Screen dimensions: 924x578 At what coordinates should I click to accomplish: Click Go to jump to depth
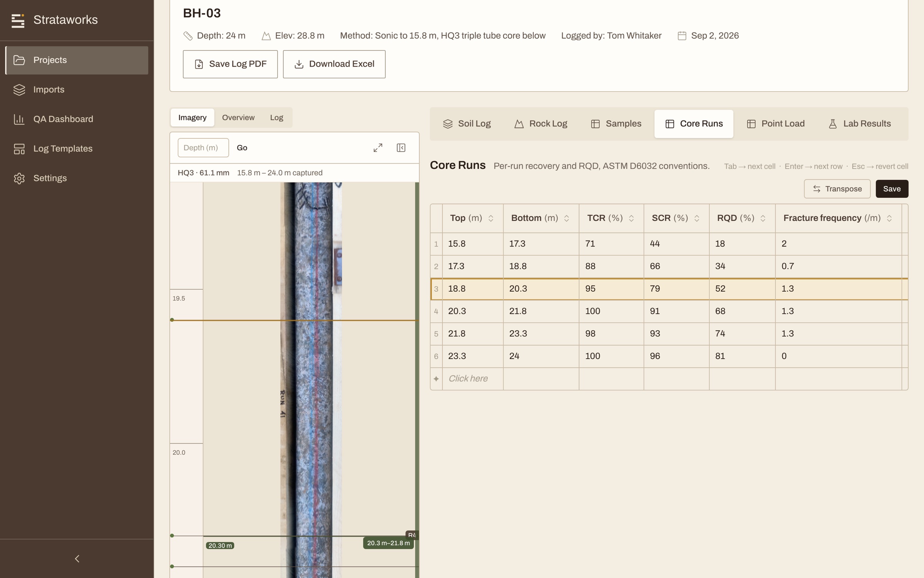point(242,148)
